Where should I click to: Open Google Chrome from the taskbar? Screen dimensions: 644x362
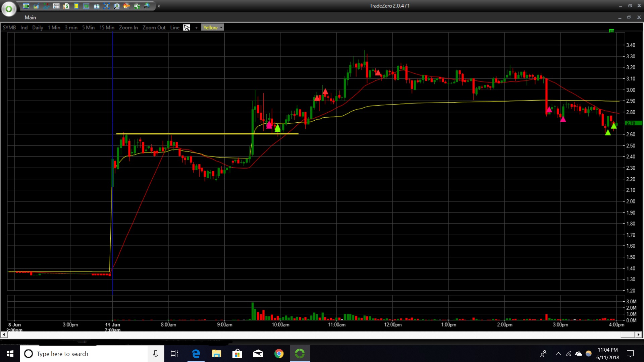[279, 354]
